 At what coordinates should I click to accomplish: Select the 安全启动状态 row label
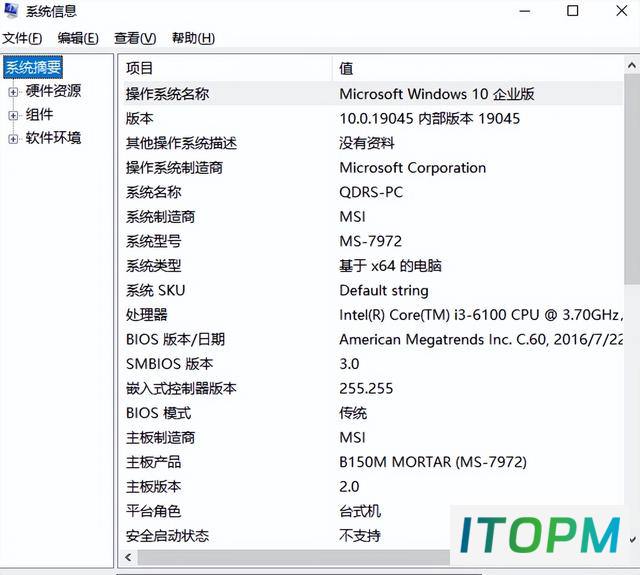click(167, 535)
